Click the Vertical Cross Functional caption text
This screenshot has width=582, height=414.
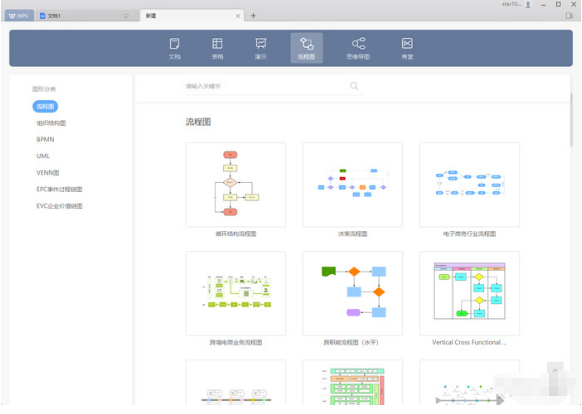pos(469,342)
